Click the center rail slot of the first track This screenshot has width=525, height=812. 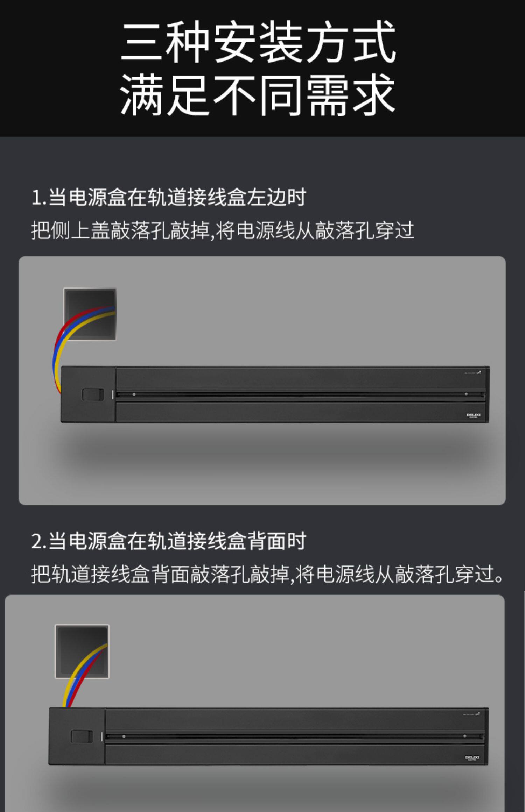coord(301,394)
